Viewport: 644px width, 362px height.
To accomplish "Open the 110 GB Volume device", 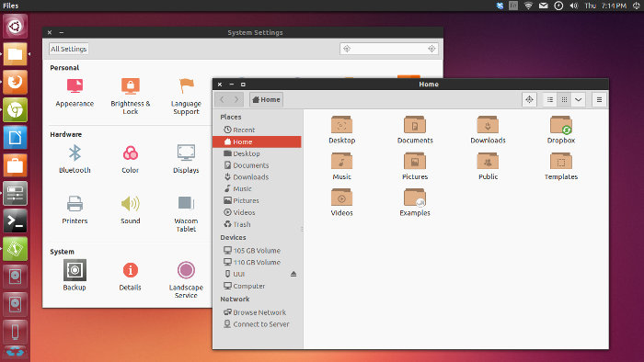I will point(257,262).
